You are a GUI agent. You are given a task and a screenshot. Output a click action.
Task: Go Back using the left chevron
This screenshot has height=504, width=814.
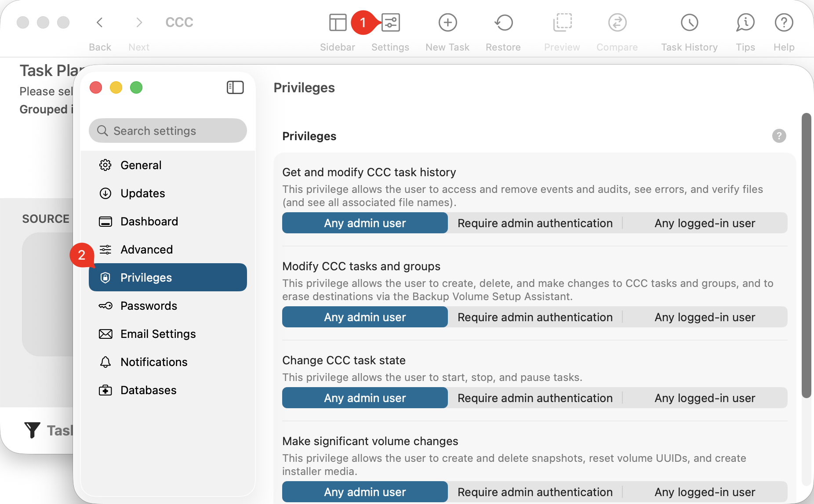(x=100, y=22)
